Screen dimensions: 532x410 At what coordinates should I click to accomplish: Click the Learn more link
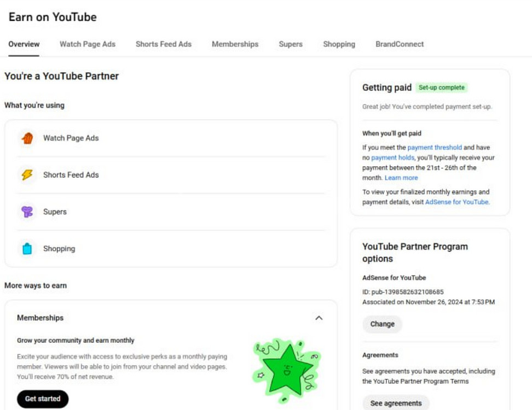coord(401,178)
